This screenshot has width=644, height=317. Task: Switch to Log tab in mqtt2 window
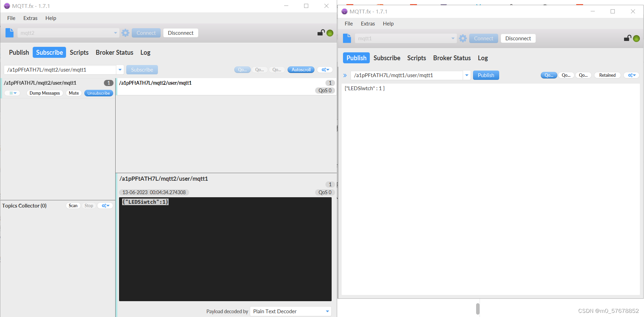point(145,53)
